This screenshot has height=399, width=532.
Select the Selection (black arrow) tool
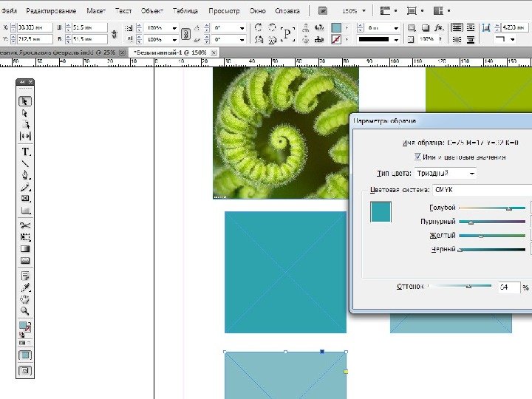pos(25,101)
